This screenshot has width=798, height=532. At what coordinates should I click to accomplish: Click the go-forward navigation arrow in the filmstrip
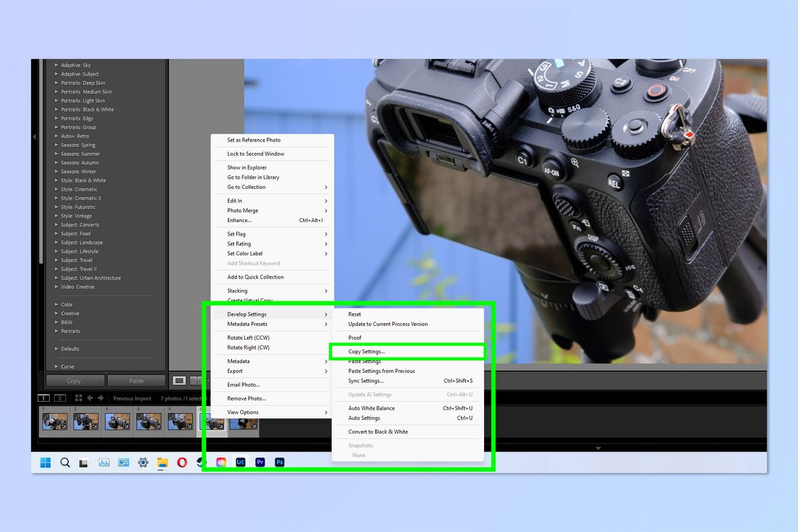tap(100, 397)
